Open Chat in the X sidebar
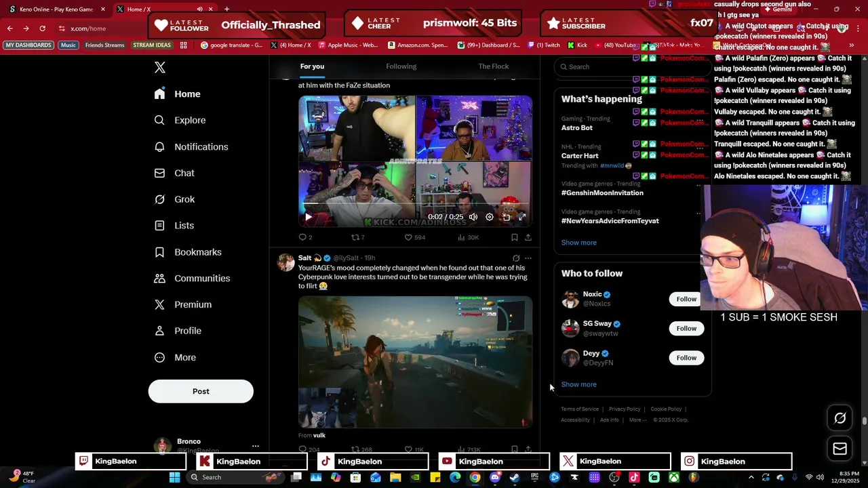Image resolution: width=868 pixels, height=488 pixels. (174, 173)
